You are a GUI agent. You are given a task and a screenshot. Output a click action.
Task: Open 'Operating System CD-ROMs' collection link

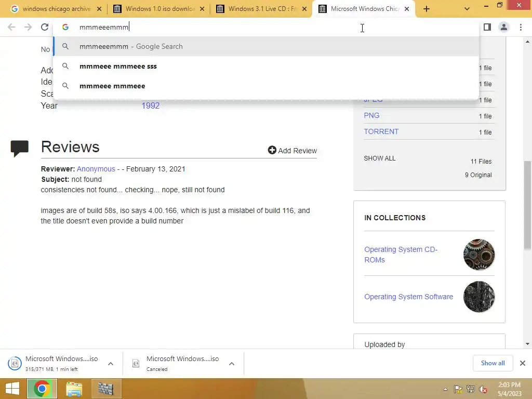(x=401, y=255)
